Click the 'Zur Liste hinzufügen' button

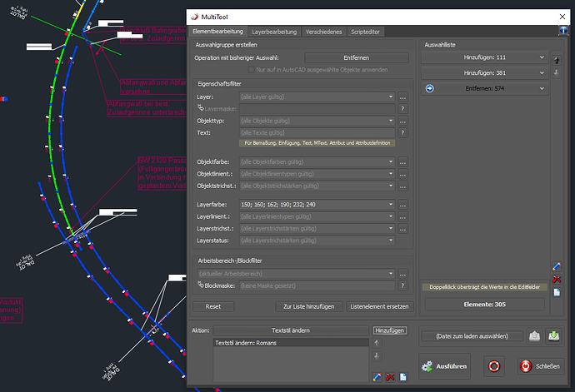309,306
